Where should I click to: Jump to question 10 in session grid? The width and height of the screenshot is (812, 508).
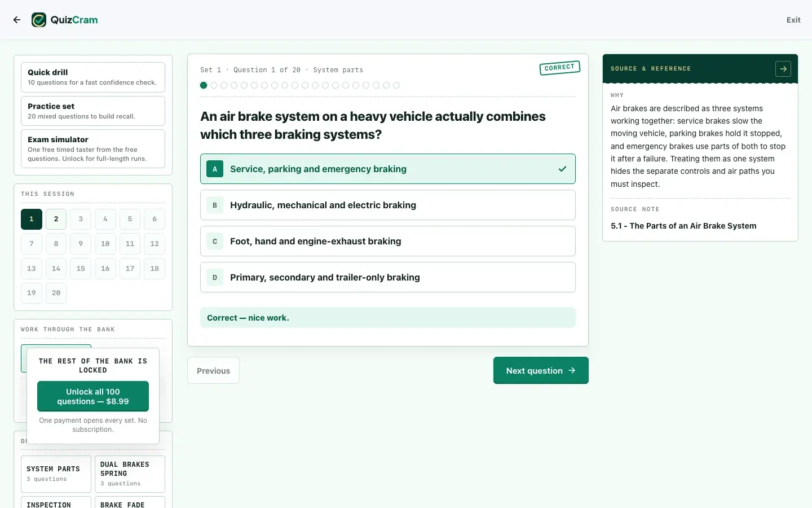(105, 244)
